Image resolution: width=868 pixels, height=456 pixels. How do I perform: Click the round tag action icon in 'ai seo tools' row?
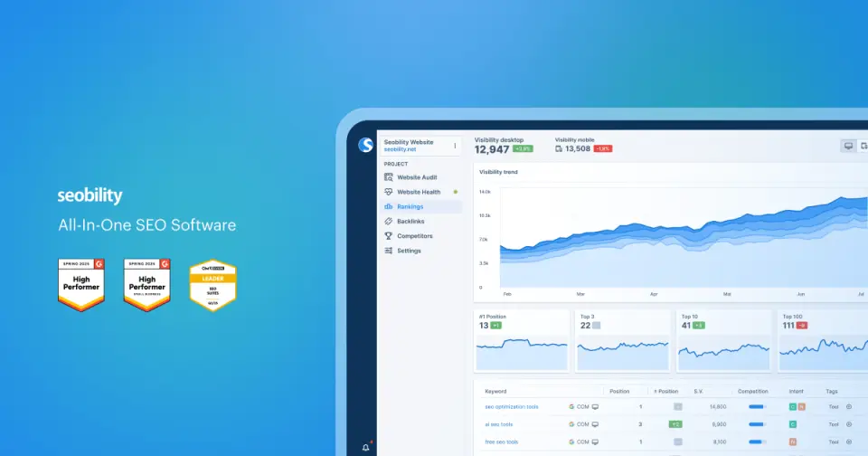[x=849, y=424]
